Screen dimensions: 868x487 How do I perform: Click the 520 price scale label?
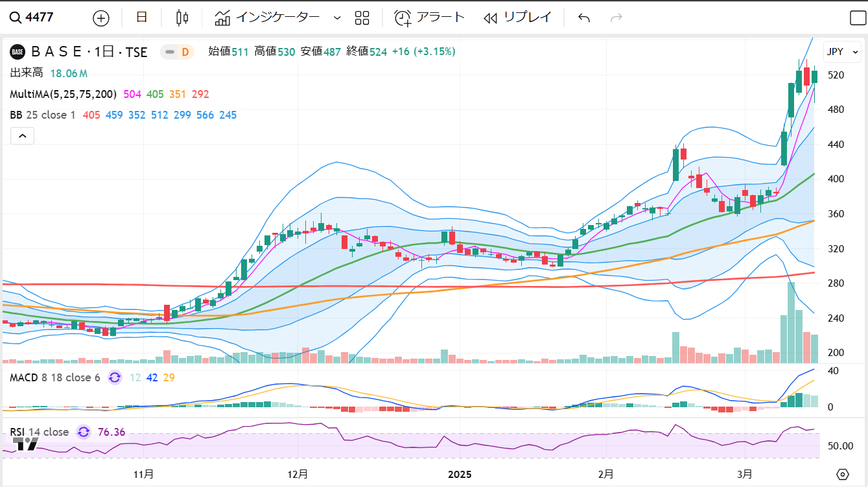click(x=836, y=75)
